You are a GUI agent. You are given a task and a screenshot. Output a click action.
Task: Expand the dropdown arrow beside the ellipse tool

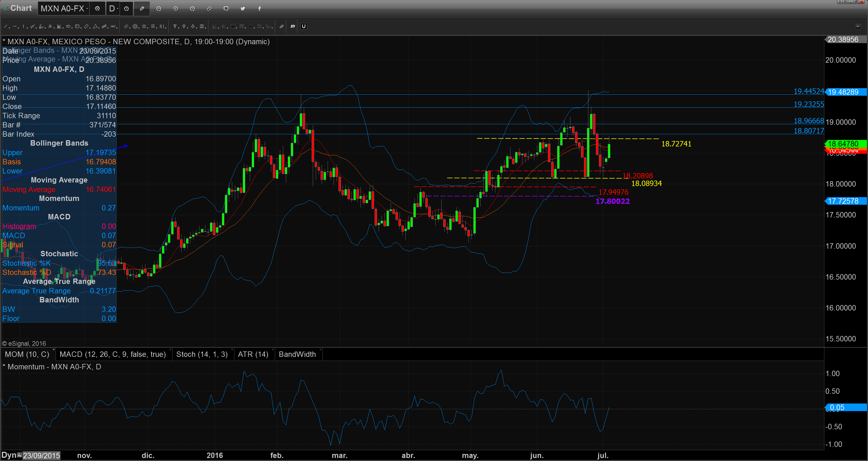pos(72,28)
